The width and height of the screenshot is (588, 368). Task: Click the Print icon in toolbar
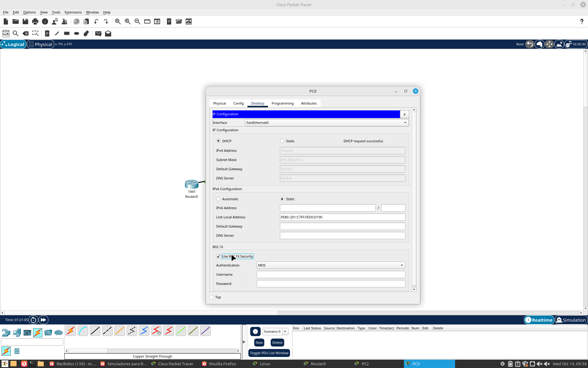coord(35,21)
